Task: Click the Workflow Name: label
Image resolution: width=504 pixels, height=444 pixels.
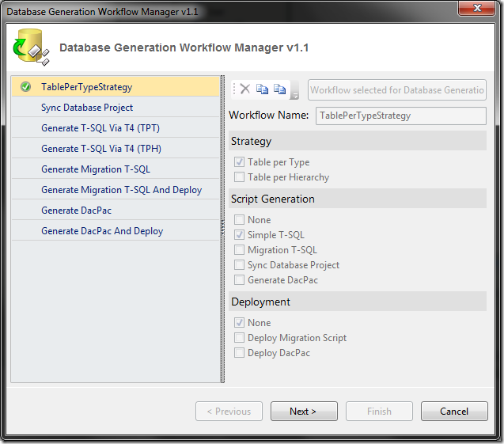Action: click(x=269, y=115)
